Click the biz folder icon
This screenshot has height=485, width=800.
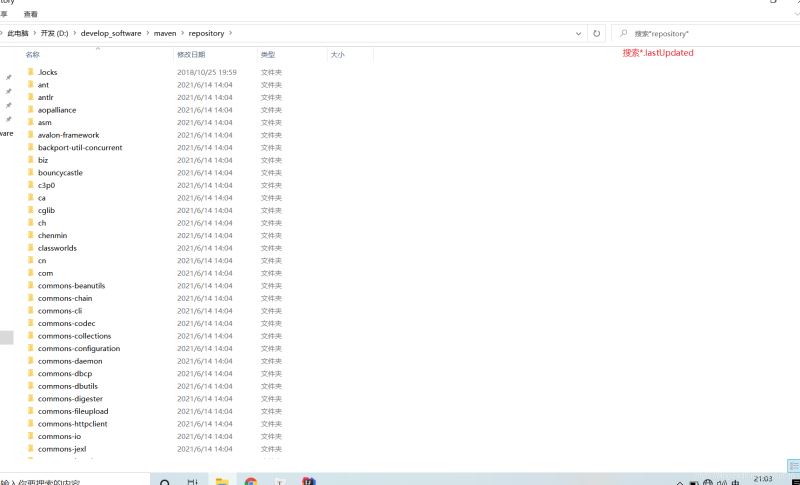(31, 160)
